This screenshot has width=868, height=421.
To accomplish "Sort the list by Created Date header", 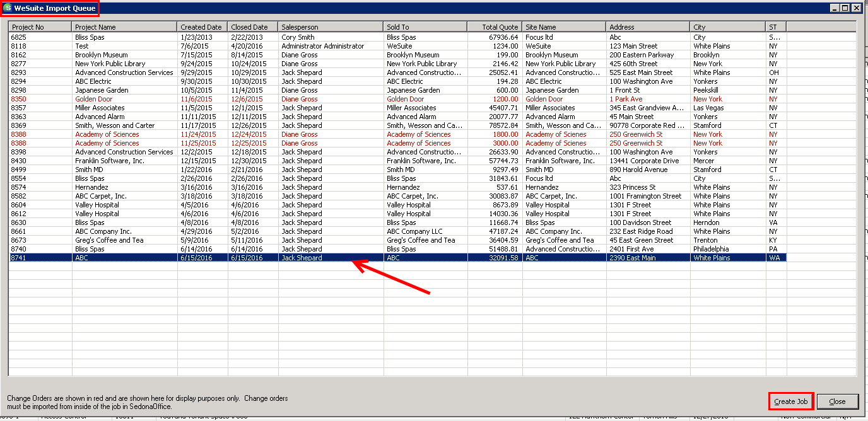I will pos(202,27).
